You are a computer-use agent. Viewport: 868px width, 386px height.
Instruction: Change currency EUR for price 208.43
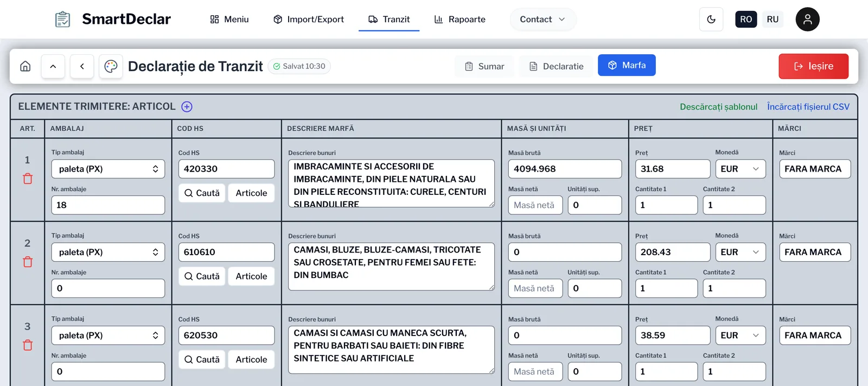pos(741,252)
